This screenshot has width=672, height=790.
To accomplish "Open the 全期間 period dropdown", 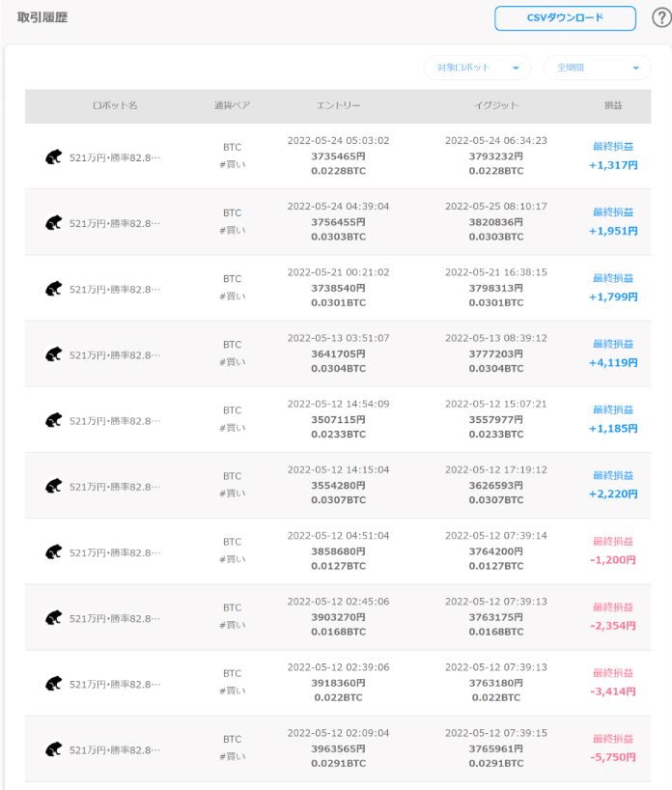I will [x=598, y=68].
